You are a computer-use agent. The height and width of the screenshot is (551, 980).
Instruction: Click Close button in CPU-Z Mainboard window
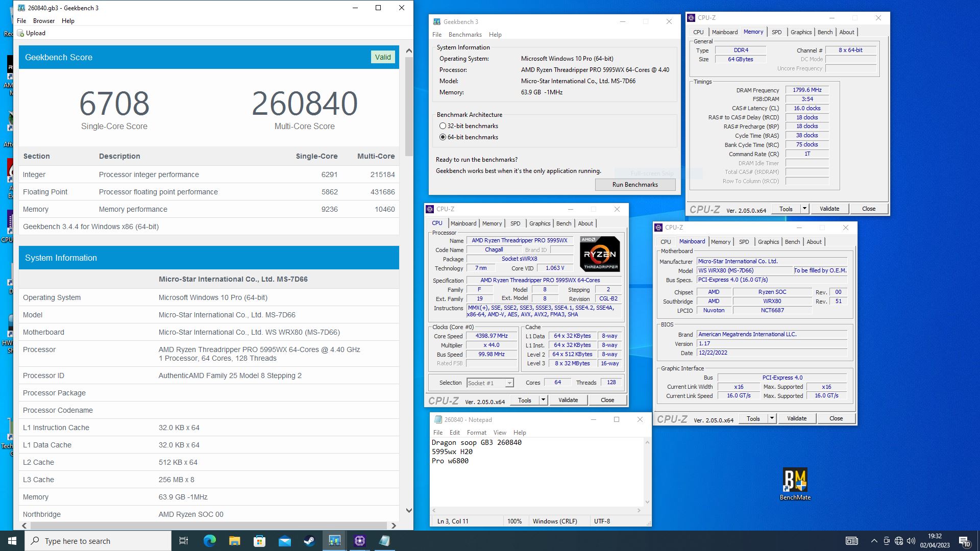(836, 418)
